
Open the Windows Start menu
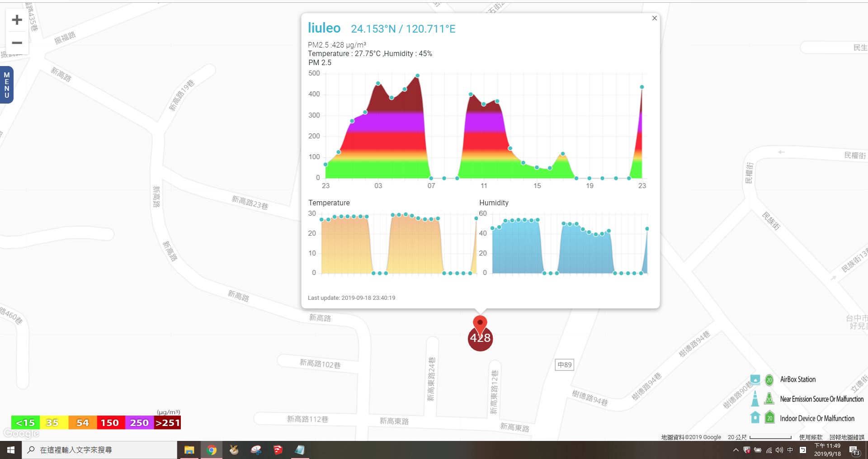pos(11,450)
